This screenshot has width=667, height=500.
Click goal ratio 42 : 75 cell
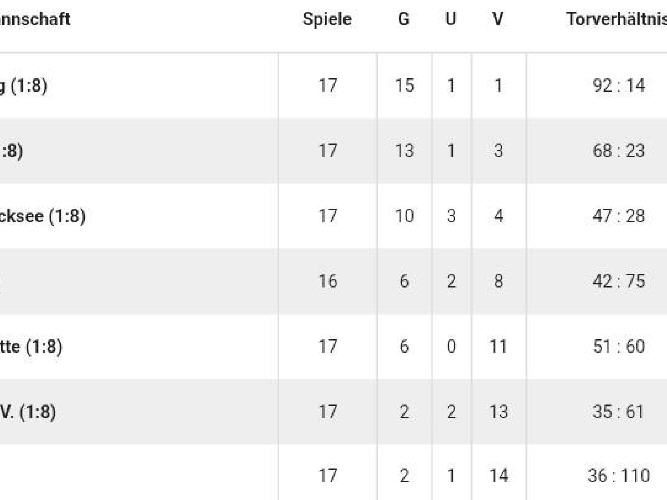coord(619,281)
